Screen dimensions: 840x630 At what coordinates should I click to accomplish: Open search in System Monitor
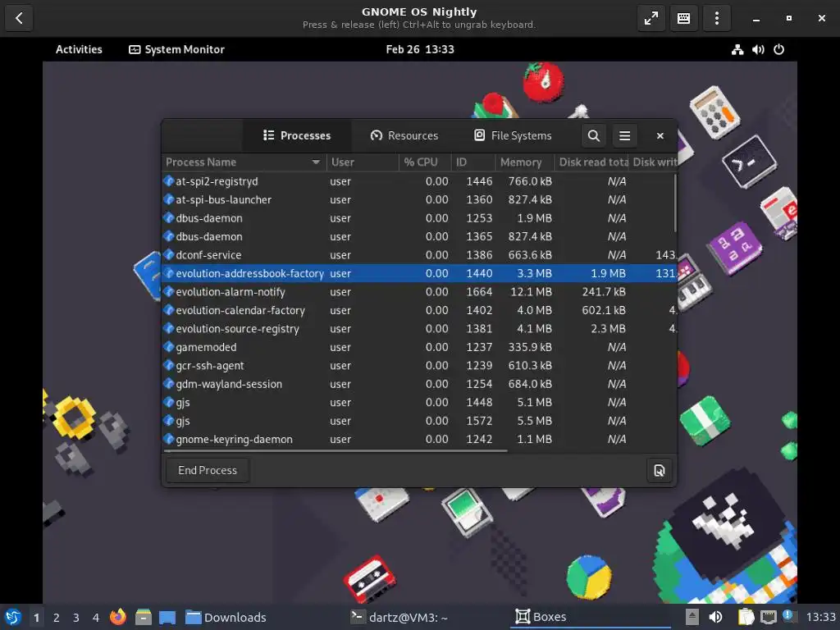tap(593, 135)
